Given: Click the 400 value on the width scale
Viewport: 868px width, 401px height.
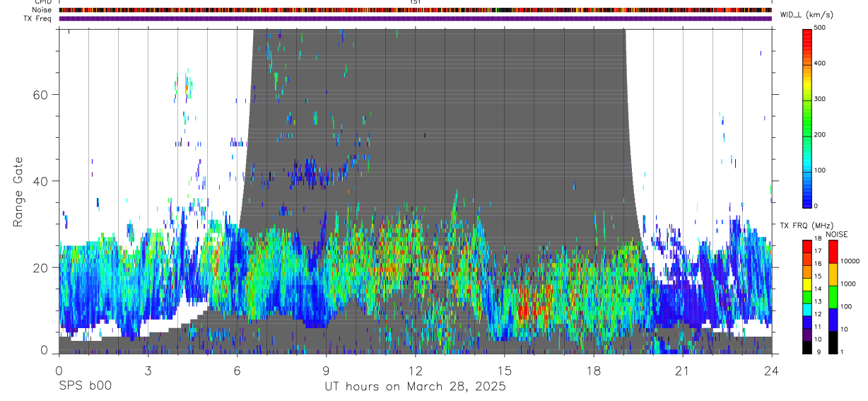Looking at the screenshot, I should [x=821, y=63].
